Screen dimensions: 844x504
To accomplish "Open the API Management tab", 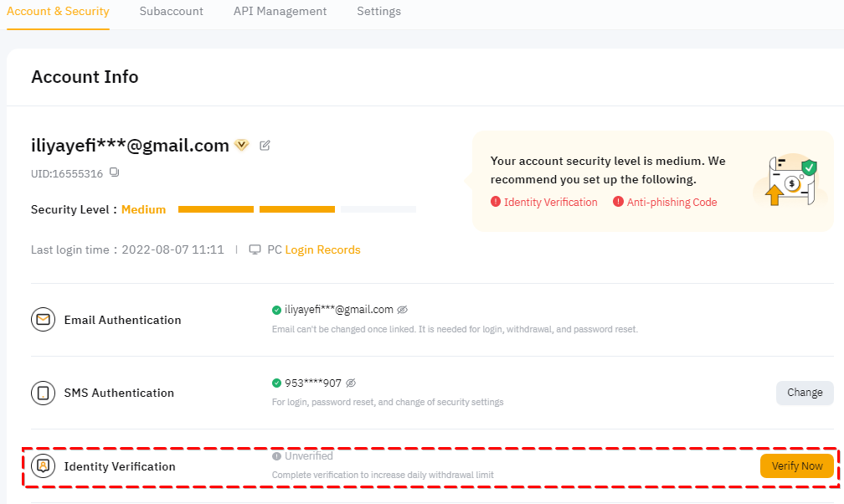I will pyautogui.click(x=280, y=12).
